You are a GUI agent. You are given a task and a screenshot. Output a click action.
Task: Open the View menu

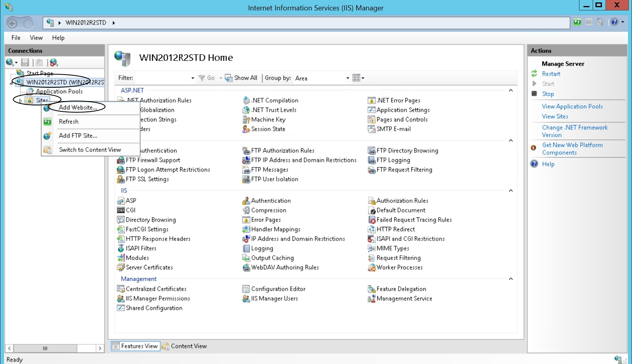coord(36,38)
